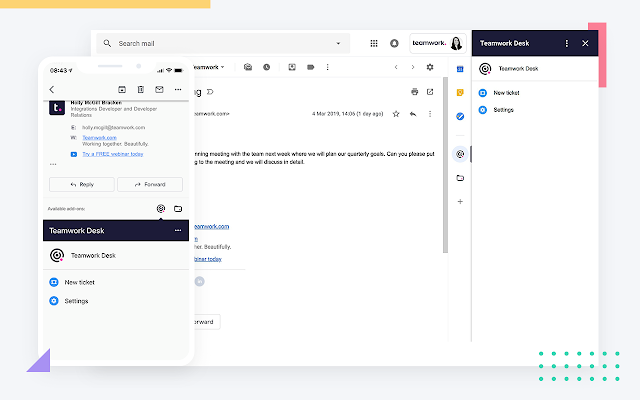Print the email conversation

[415, 92]
